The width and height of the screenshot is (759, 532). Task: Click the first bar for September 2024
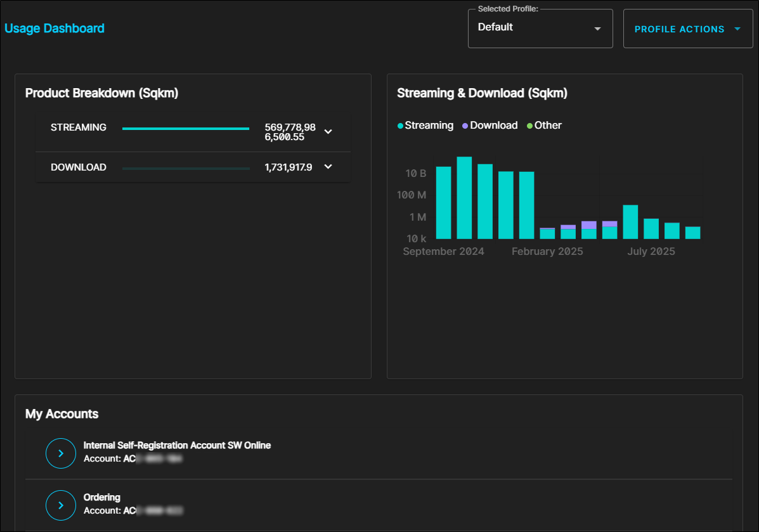[x=443, y=202]
